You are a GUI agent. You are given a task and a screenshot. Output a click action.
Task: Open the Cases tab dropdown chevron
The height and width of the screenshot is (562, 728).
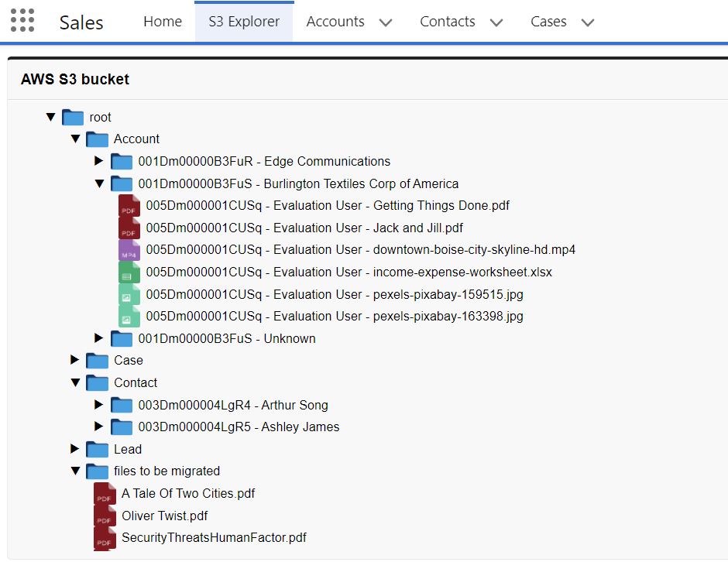click(x=588, y=22)
